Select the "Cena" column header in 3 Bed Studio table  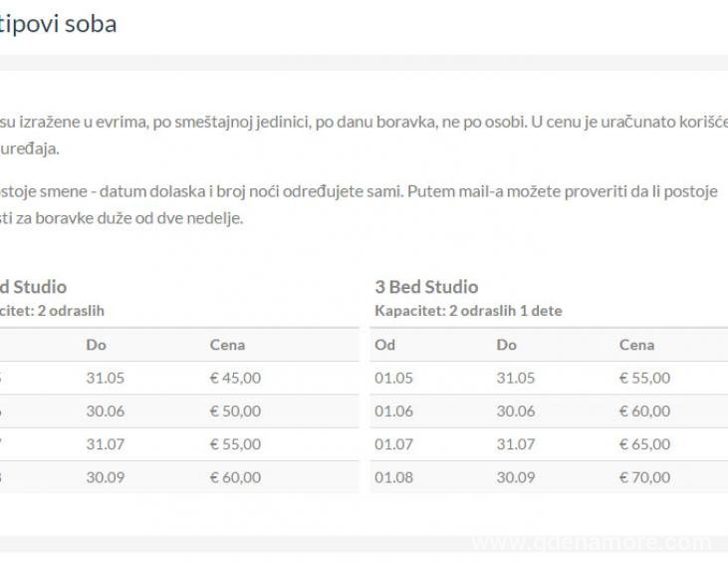tap(636, 345)
